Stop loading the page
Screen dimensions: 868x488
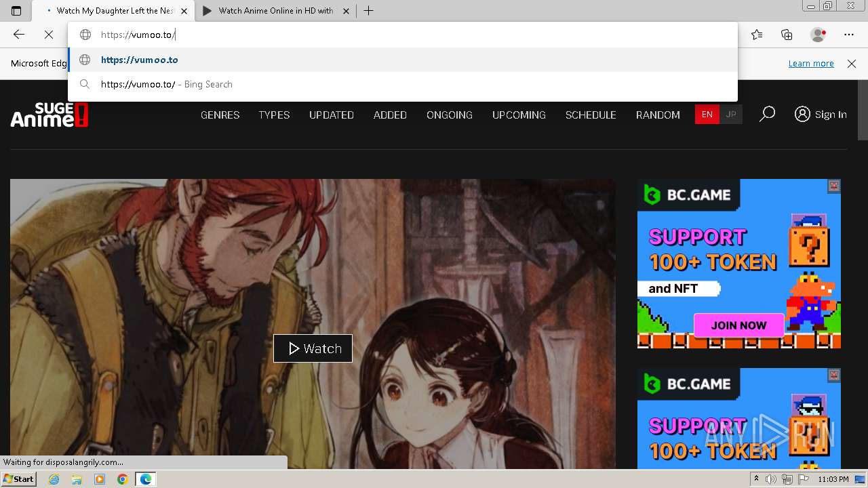(x=49, y=35)
